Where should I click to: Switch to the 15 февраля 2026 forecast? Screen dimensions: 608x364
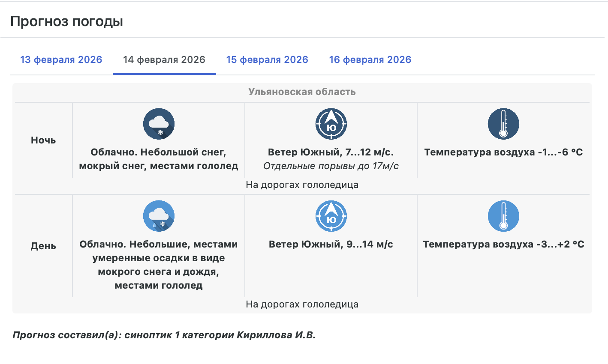click(267, 60)
